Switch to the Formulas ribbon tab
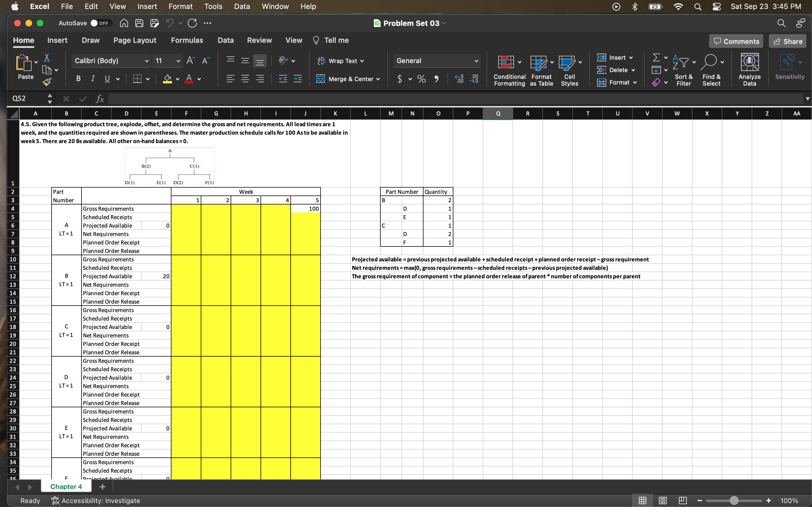This screenshot has height=507, width=812. (x=187, y=40)
